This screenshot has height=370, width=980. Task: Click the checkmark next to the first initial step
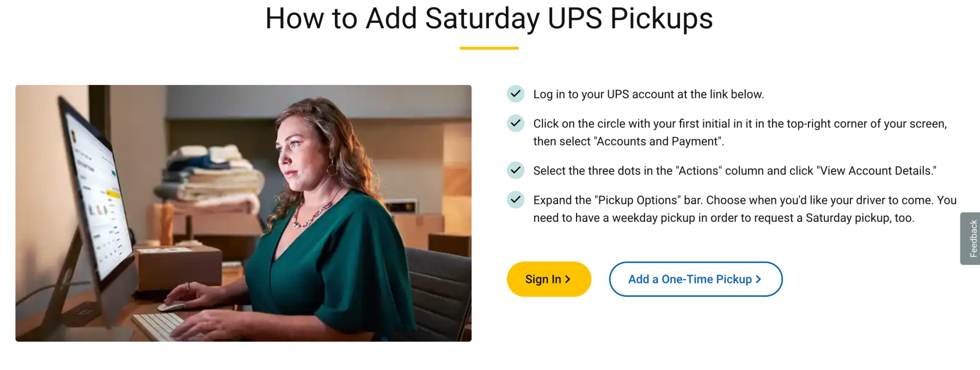516,124
